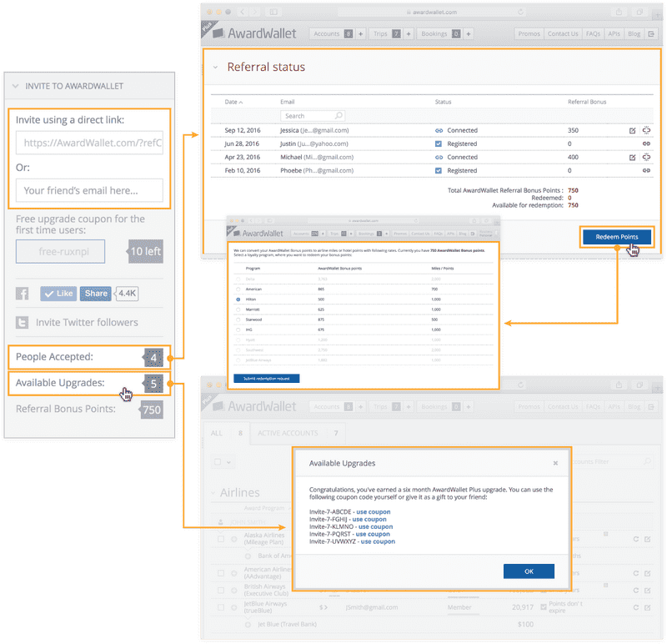Click Invite Twitter followers
This screenshot has height=644, width=667.
point(87,322)
